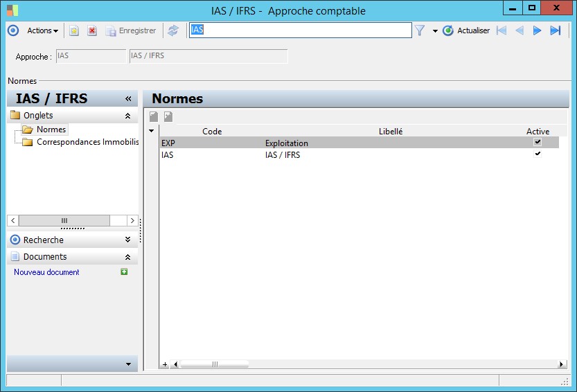Click the grid horizontal scrollbar thumb
Viewport: 577px width, 392px height.
(x=215, y=364)
